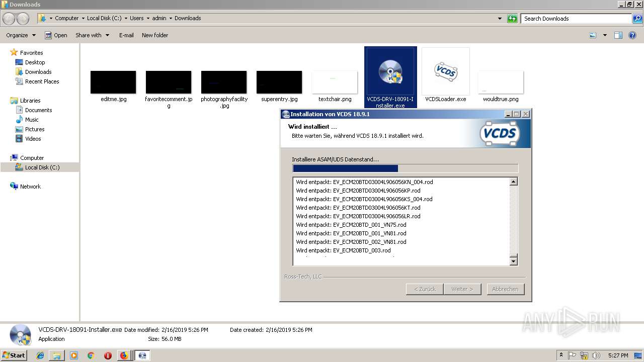The image size is (644, 362).
Task: Click the search magnifier icon
Action: pos(637,19)
